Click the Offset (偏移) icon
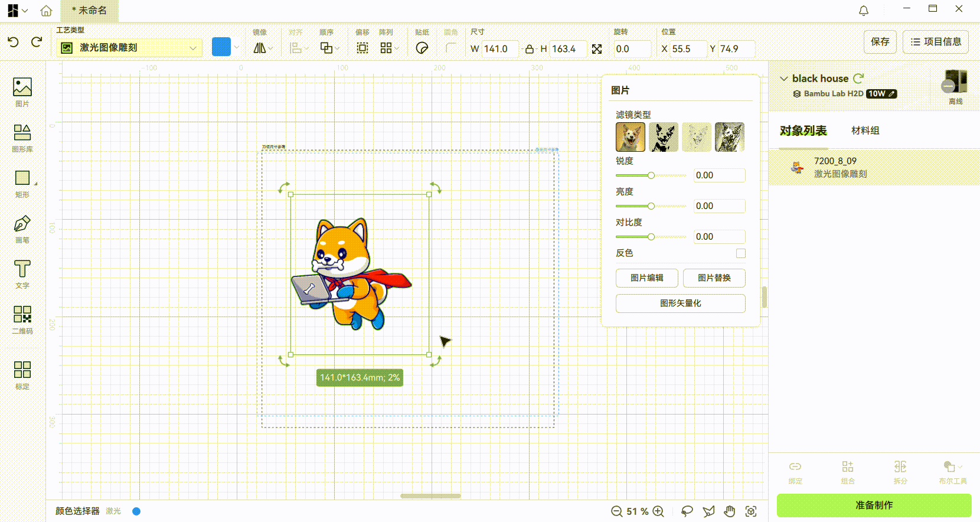Viewport: 980px width, 522px height. 362,48
